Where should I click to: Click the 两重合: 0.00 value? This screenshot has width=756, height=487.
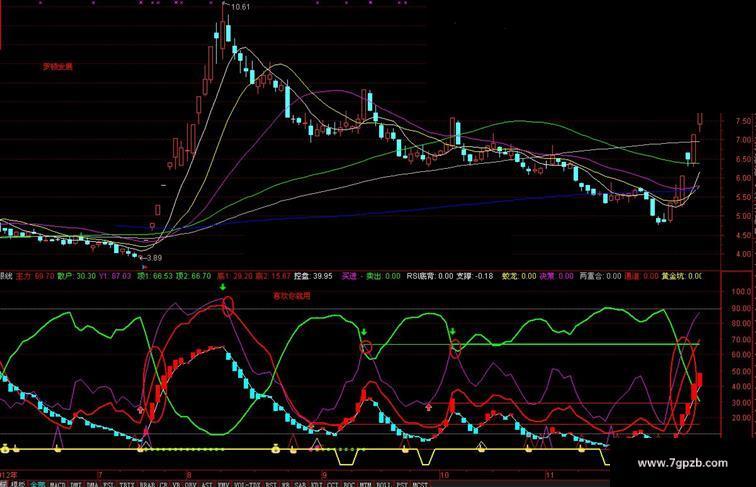pos(600,276)
